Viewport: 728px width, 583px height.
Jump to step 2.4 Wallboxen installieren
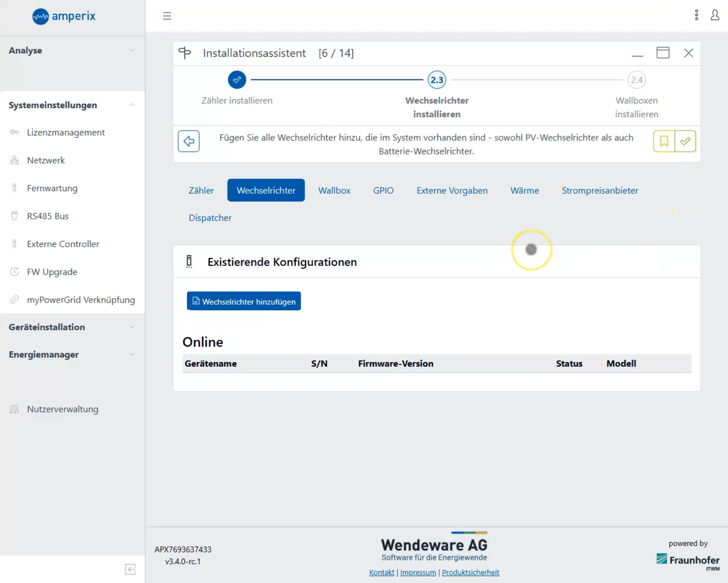tap(637, 80)
